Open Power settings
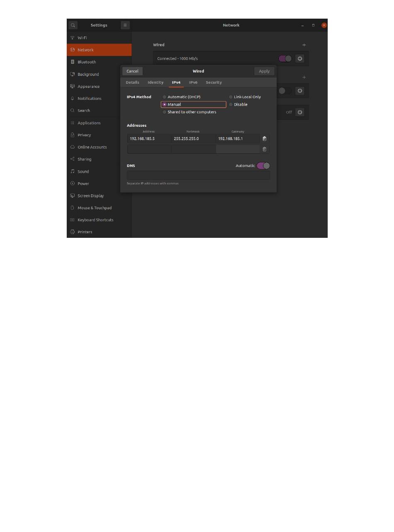 (x=99, y=184)
